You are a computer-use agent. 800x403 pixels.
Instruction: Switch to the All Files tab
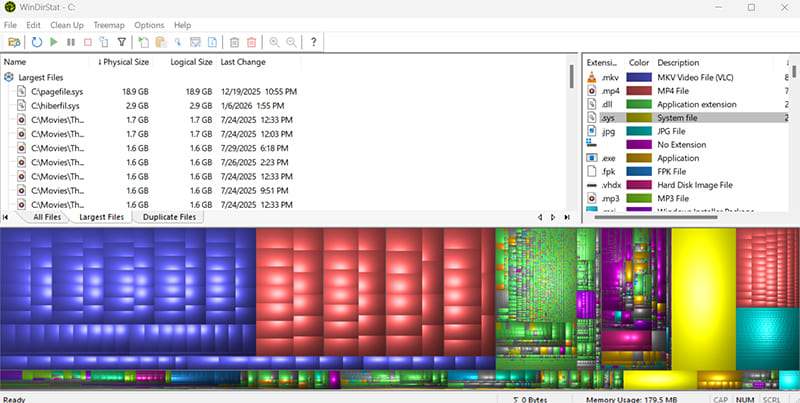pyautogui.click(x=46, y=217)
